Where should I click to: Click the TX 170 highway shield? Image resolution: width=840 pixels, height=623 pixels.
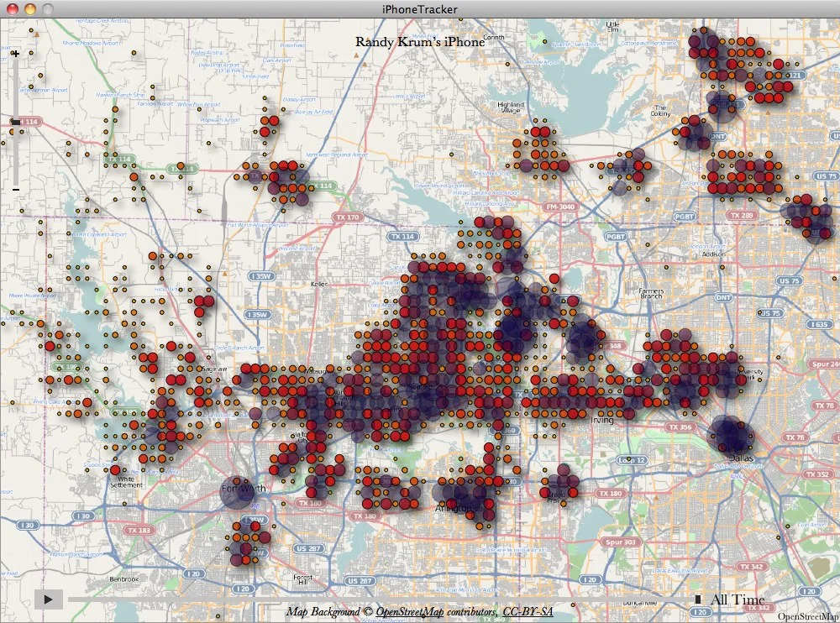click(x=348, y=217)
